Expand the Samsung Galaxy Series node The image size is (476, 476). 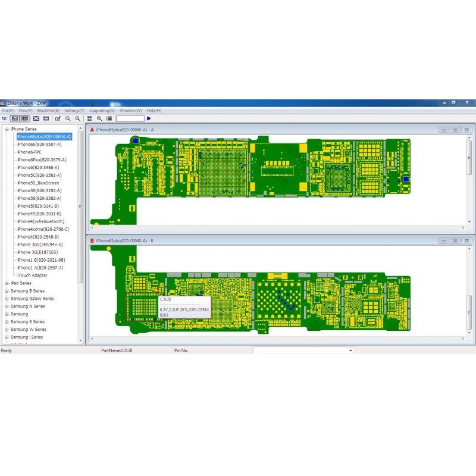tap(7, 299)
